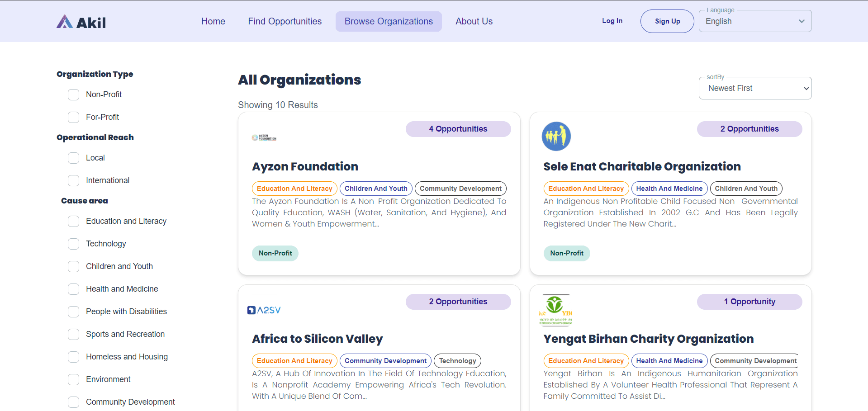Screen dimensions: 868x411
Task: Click the Language dropdown chevron arrow
Action: pos(802,21)
